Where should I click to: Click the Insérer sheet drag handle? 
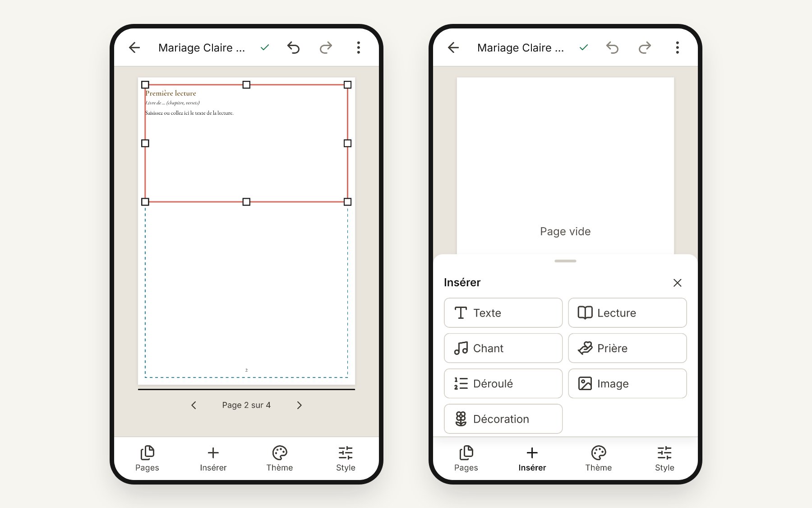[x=565, y=261]
